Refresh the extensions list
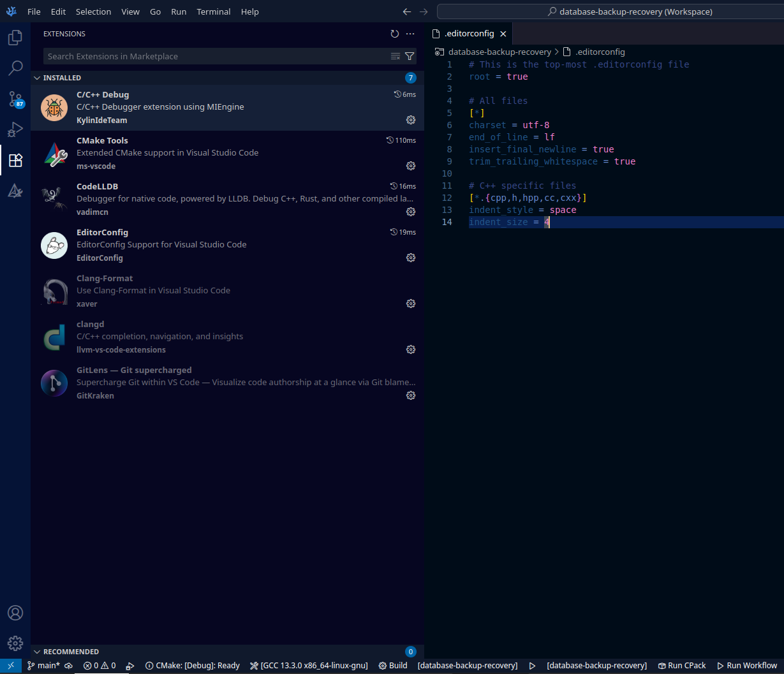784x674 pixels. coord(395,34)
